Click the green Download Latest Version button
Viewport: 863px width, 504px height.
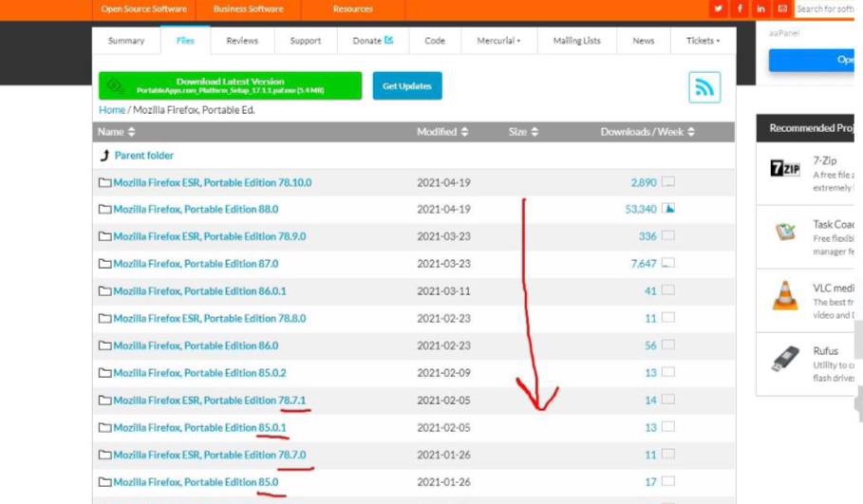point(230,85)
